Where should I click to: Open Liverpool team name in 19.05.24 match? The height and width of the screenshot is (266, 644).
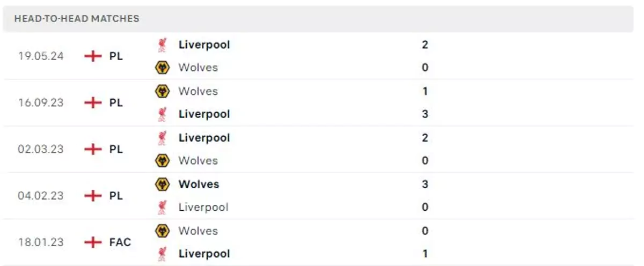pyautogui.click(x=204, y=45)
